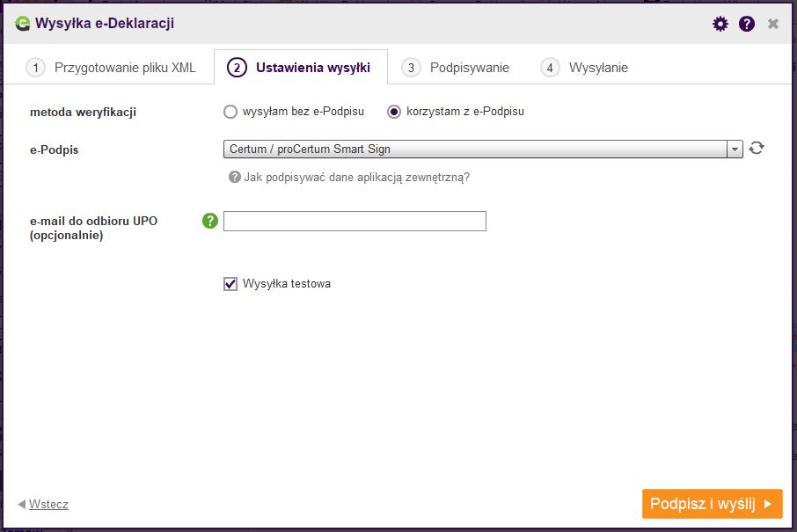Open the Wysyłanie step tab
This screenshot has width=797, height=532.
point(584,68)
